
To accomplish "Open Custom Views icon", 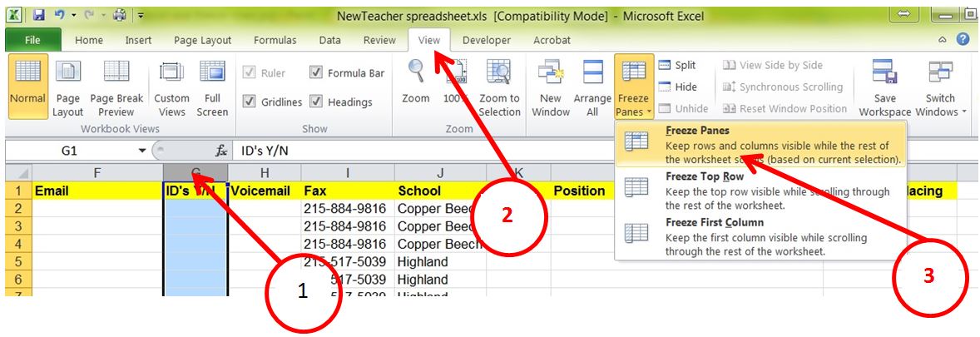I will tap(171, 74).
